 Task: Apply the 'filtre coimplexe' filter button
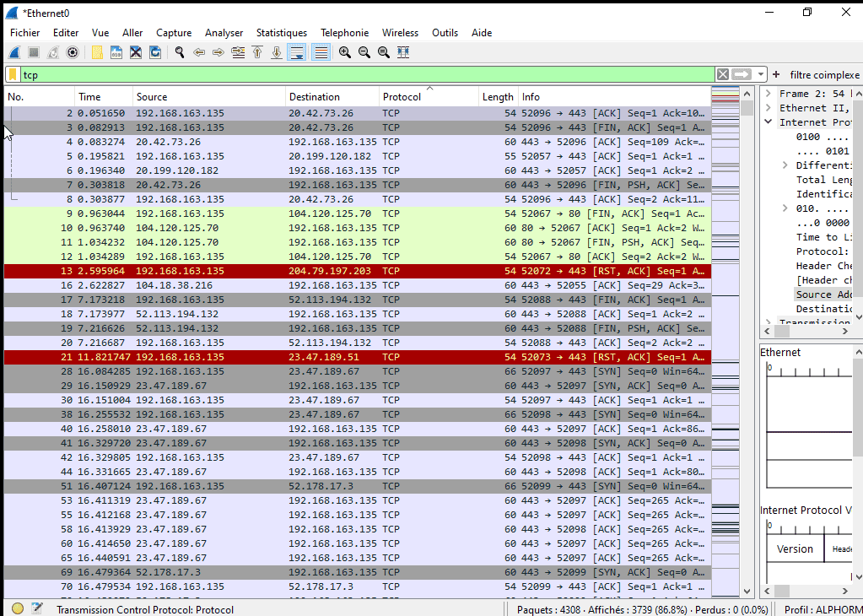[824, 75]
